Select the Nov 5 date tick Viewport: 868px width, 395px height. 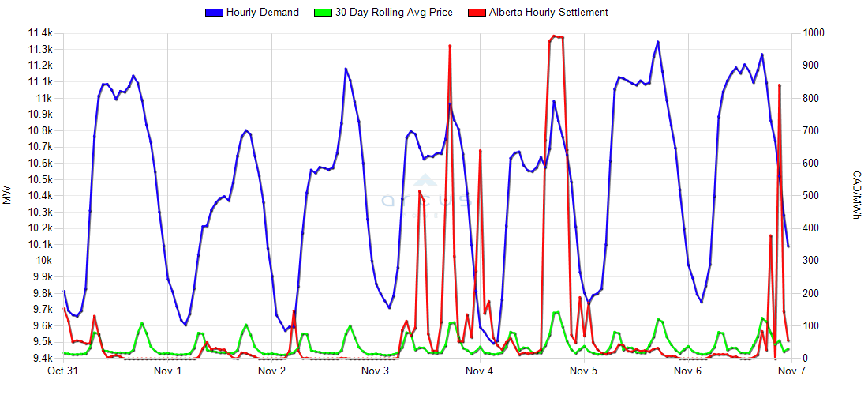tap(583, 371)
